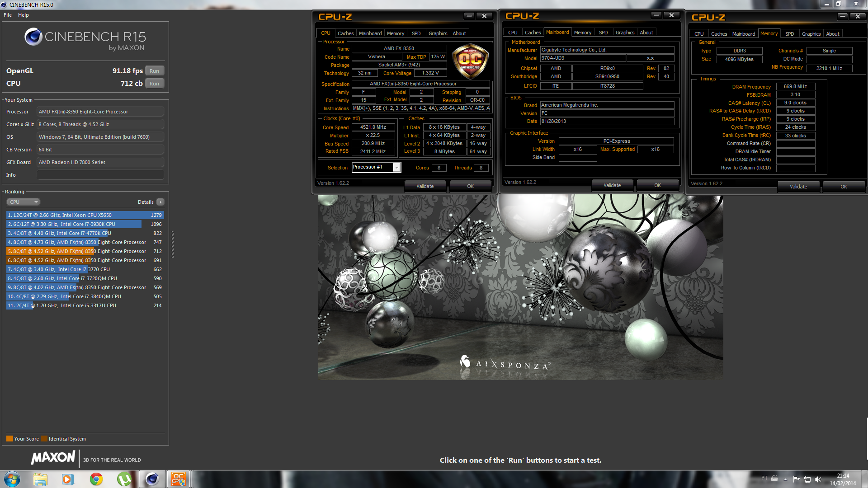Image resolution: width=868 pixels, height=488 pixels.
Task: Select ranking row 4.02 GHz AMD FX-8350
Action: coord(85,287)
